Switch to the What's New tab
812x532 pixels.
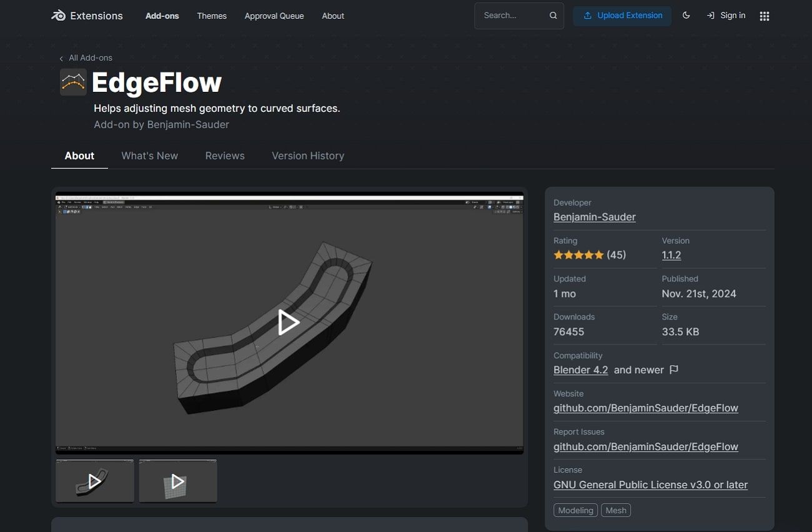149,156
